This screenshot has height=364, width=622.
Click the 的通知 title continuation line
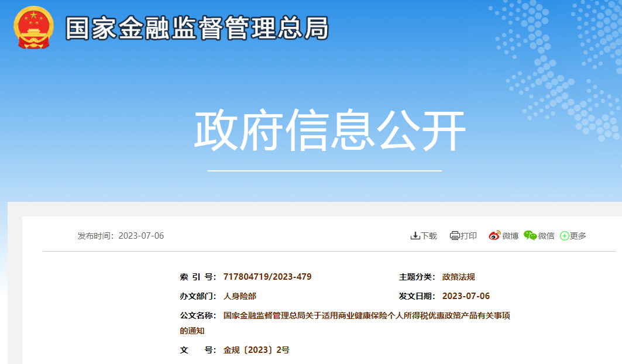coord(192,331)
